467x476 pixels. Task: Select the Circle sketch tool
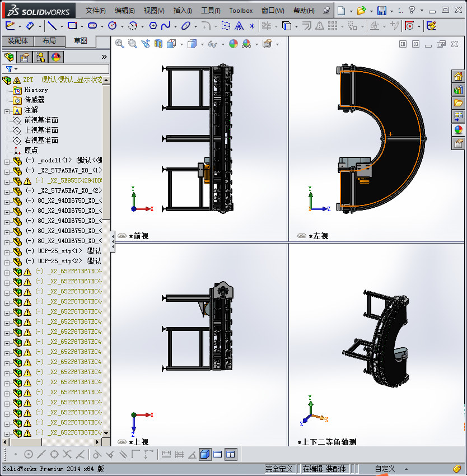113,26
